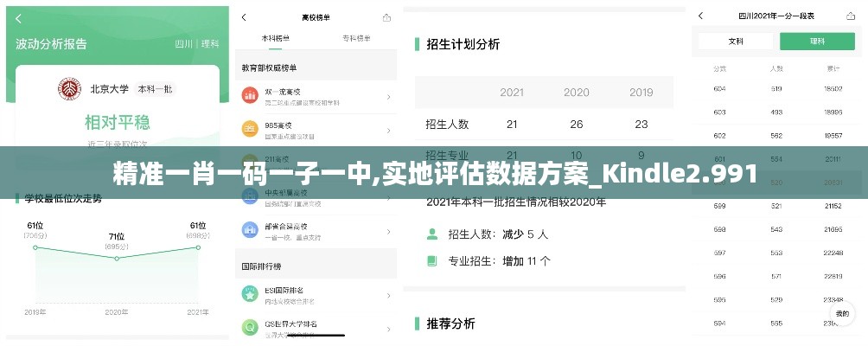Tap the 学校最低位次走势 heading
This screenshot has height=346, width=868.
[63, 198]
